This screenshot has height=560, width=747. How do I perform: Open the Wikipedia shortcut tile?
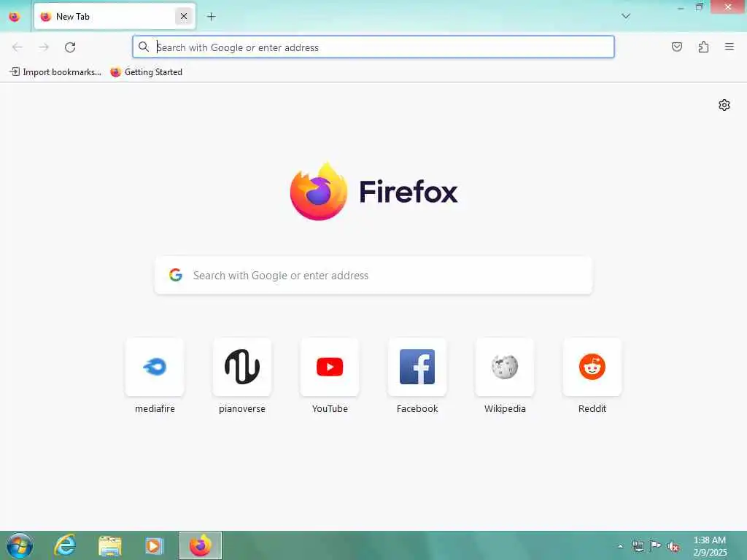[505, 367]
